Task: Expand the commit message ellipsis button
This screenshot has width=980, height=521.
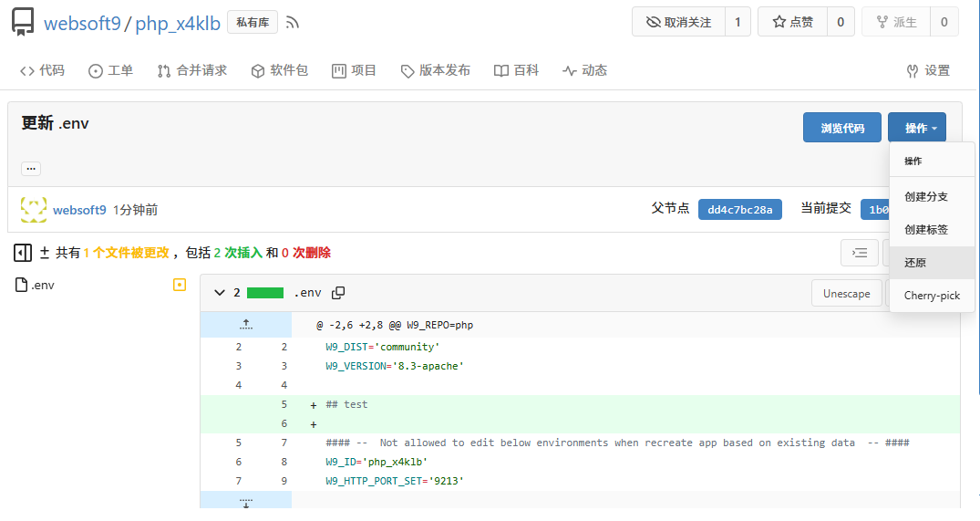Action: [x=31, y=169]
